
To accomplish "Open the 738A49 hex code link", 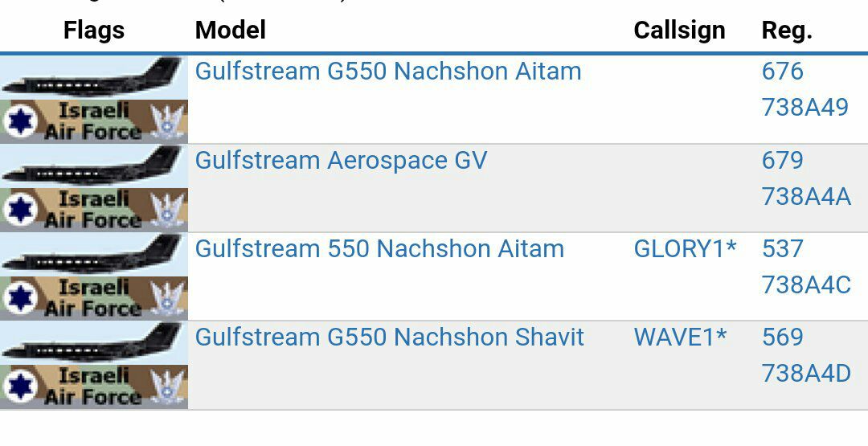I will (x=805, y=108).
